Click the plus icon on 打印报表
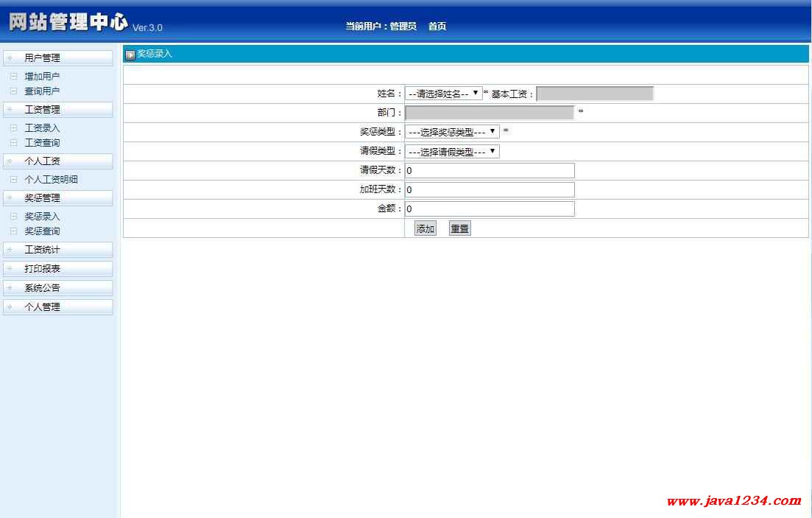Image resolution: width=812 pixels, height=518 pixels. (10, 269)
